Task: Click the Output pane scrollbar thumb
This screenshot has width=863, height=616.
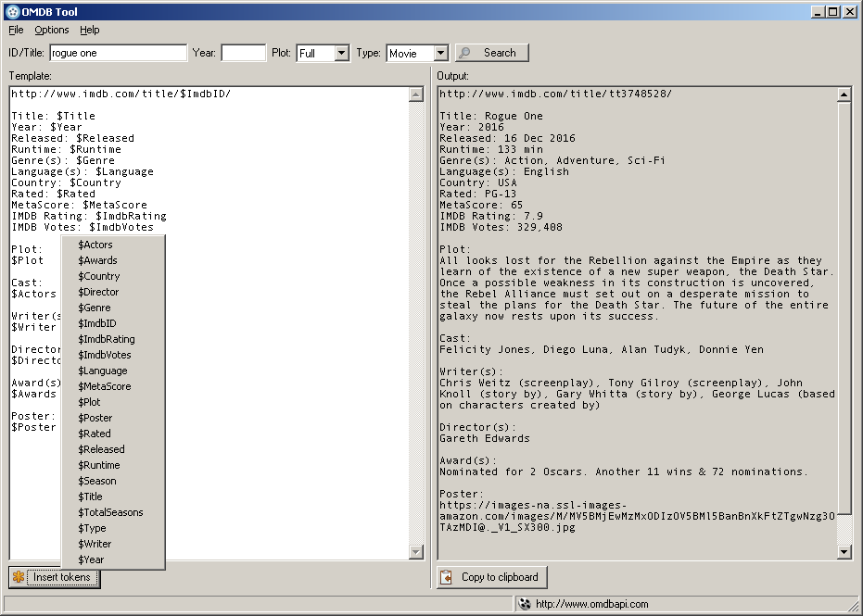Action: (844, 308)
